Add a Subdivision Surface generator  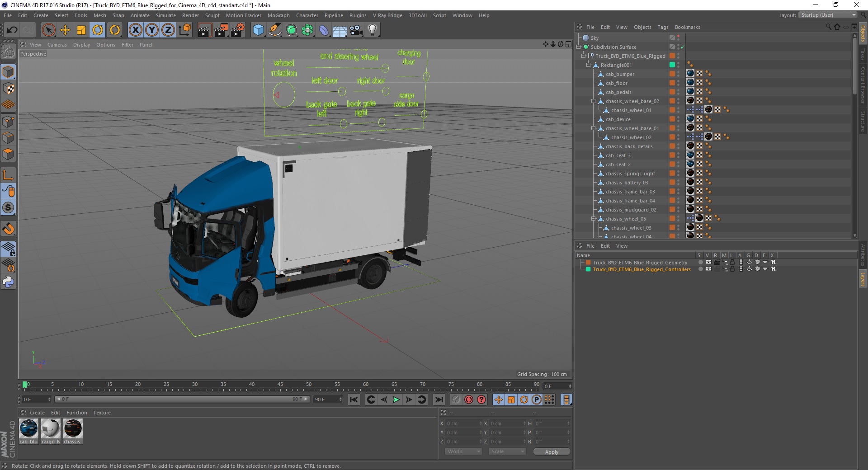(291, 30)
